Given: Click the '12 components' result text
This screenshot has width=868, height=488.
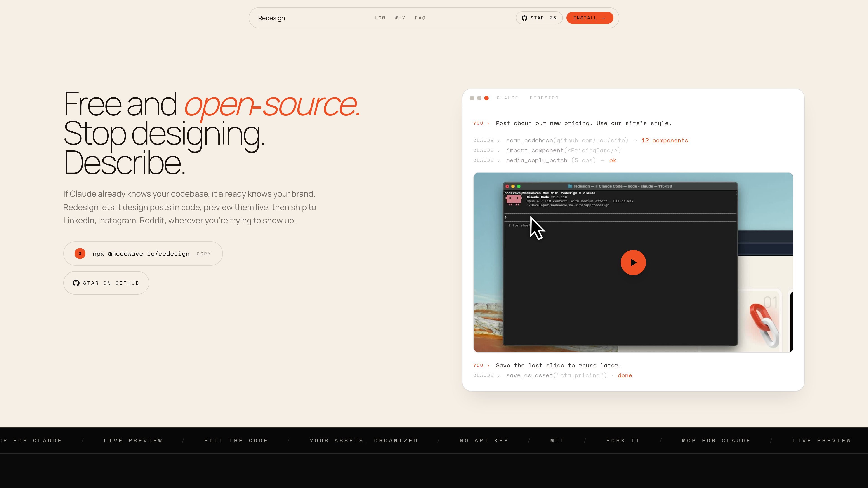Looking at the screenshot, I should point(665,141).
